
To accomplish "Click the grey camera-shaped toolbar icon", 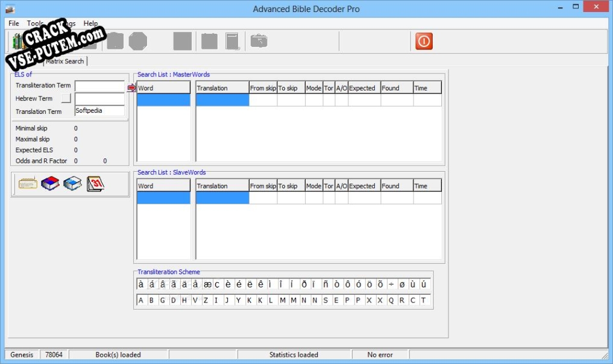I will click(x=259, y=40).
